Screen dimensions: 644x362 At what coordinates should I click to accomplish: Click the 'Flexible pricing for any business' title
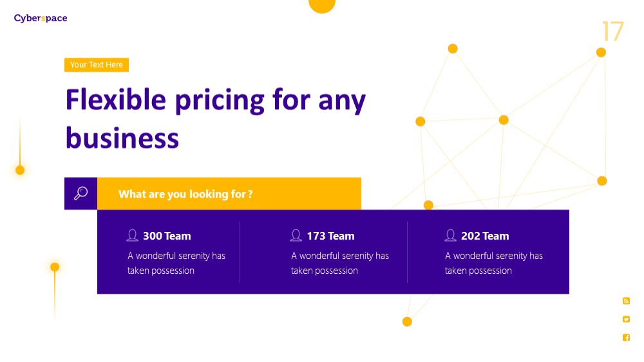(x=216, y=119)
